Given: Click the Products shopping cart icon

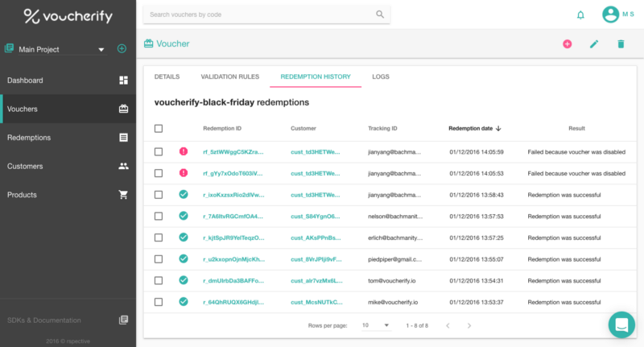Looking at the screenshot, I should [123, 195].
